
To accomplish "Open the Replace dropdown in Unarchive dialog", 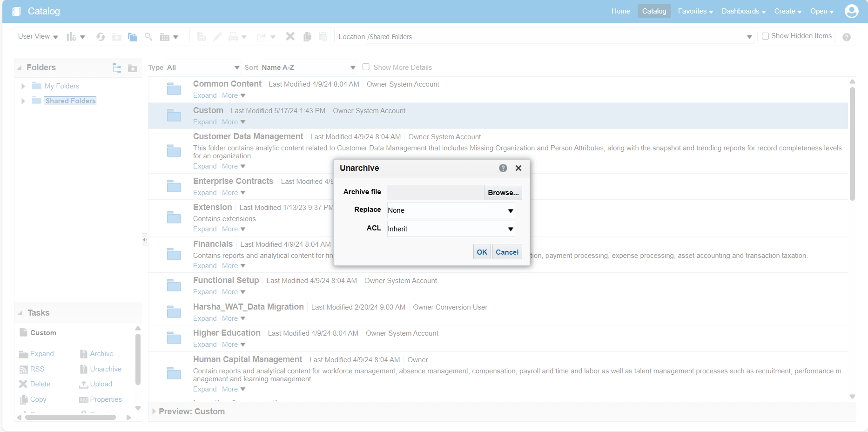I will [x=451, y=210].
